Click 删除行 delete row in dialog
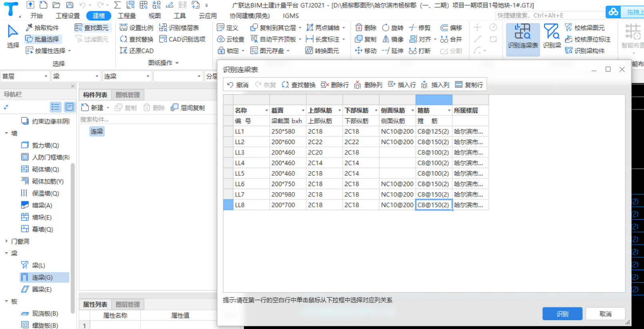The height and width of the screenshot is (329, 644). (x=335, y=85)
